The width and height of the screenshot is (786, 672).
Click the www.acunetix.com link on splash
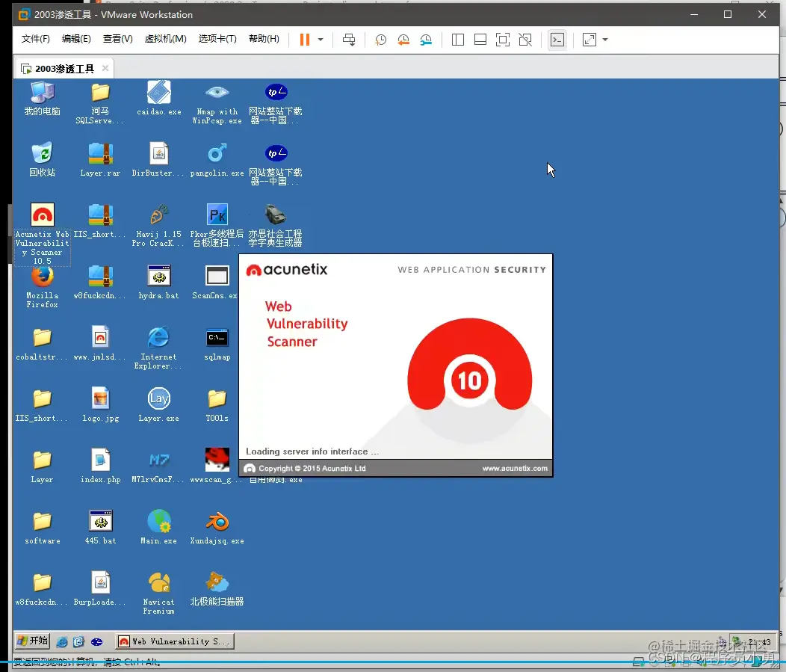tap(515, 469)
